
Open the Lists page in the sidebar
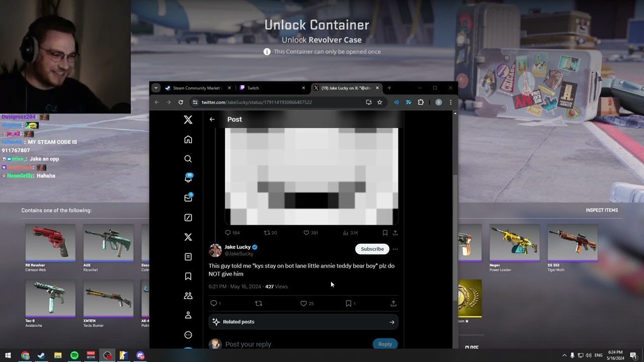(188, 256)
